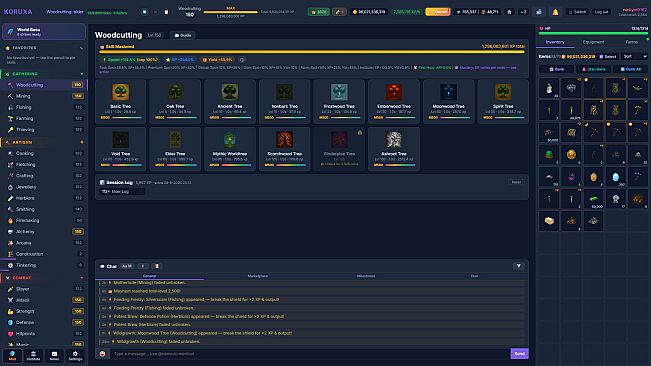Reset the Session Log

516,182
